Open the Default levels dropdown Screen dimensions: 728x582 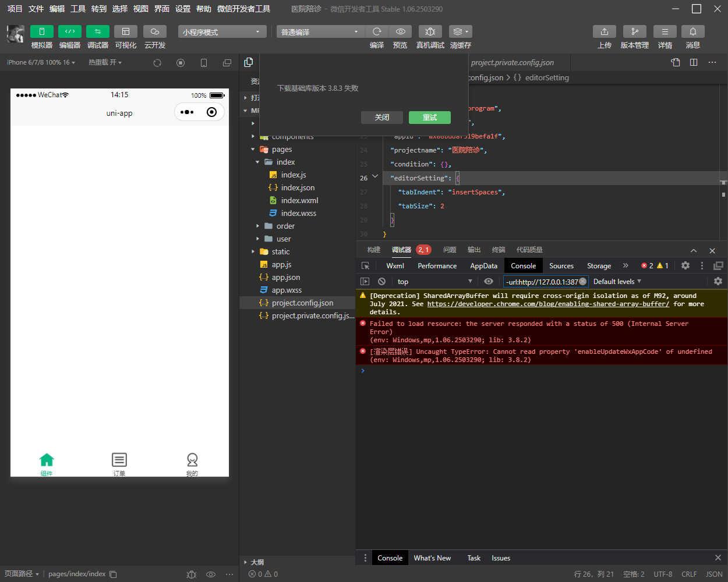(617, 282)
